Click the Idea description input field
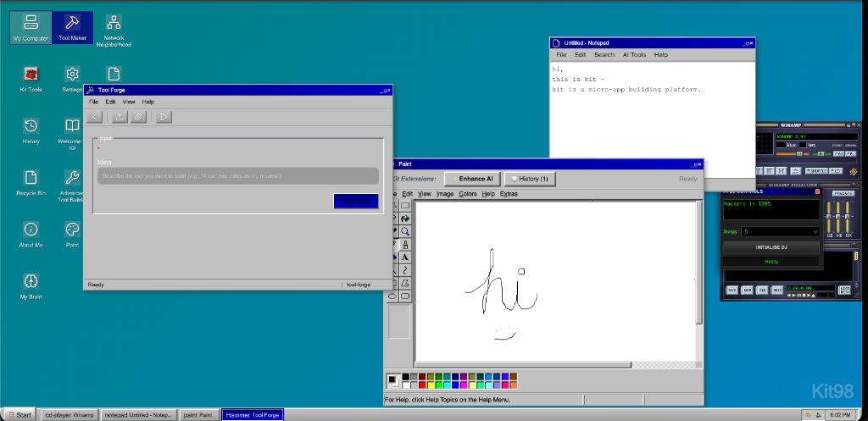868x421 pixels. (x=238, y=176)
